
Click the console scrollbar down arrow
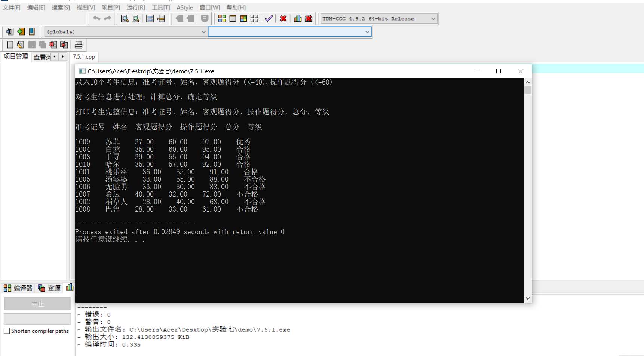tap(528, 298)
